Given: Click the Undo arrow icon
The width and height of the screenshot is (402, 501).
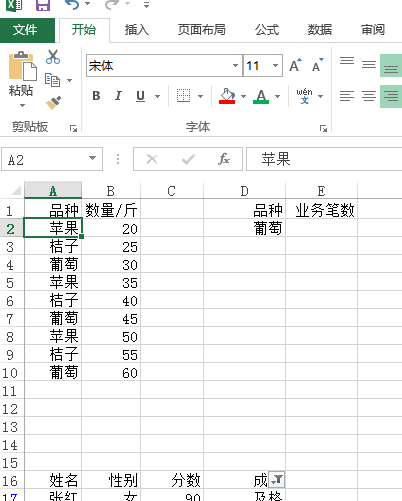Looking at the screenshot, I should coord(72,4).
